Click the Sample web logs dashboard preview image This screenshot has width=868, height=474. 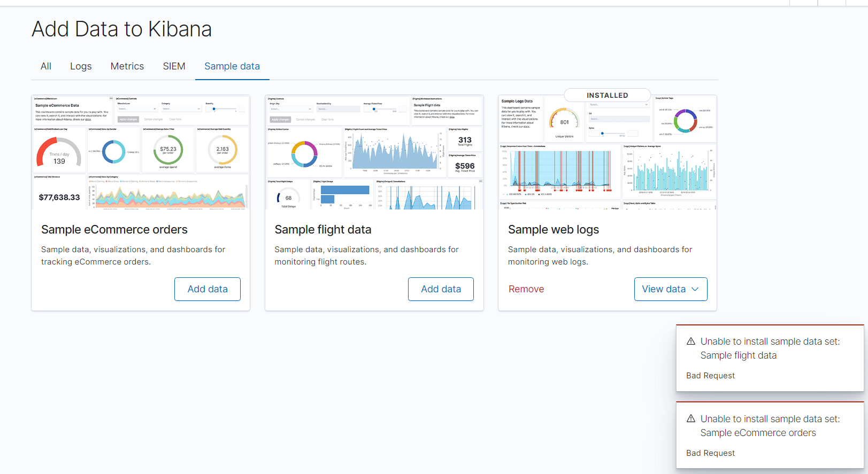(608, 152)
